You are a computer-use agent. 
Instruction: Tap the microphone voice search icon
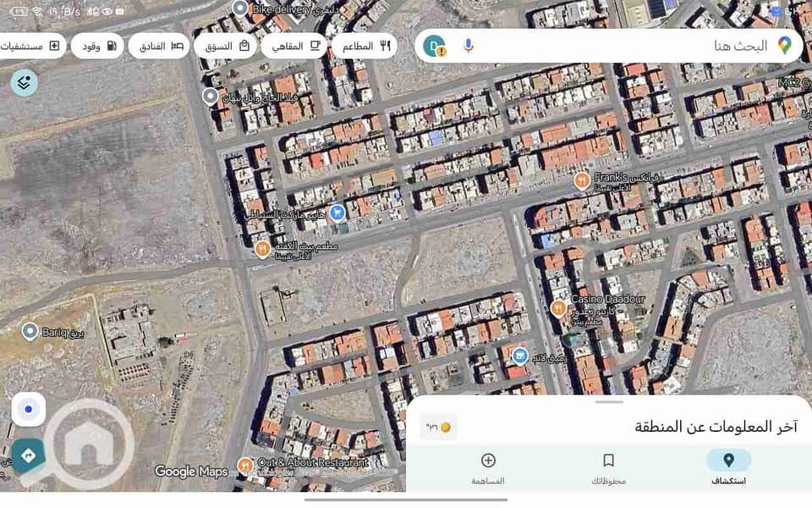pyautogui.click(x=468, y=46)
